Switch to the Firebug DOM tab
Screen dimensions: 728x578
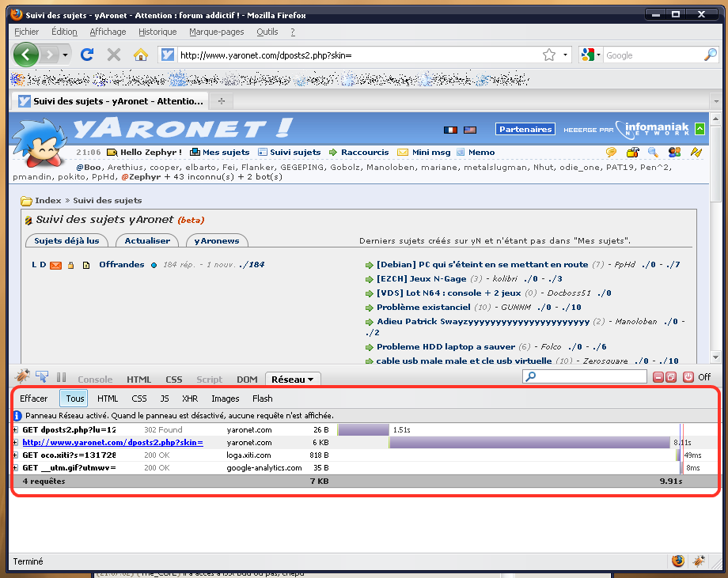pyautogui.click(x=247, y=380)
